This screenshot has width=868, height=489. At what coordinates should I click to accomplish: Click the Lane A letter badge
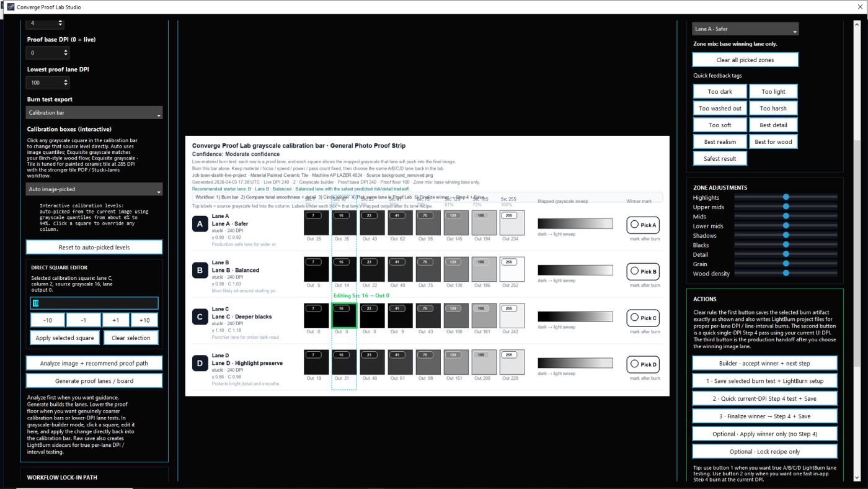click(x=200, y=224)
